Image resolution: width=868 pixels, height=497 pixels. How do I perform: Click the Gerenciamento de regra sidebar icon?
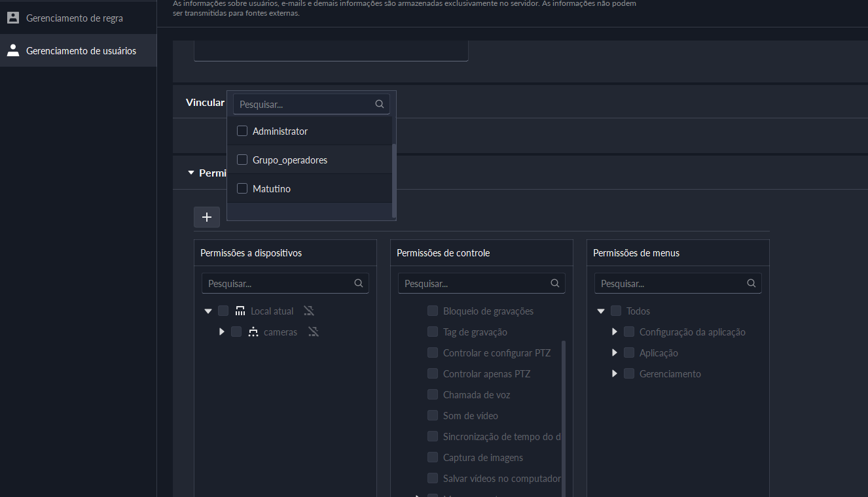(x=13, y=18)
